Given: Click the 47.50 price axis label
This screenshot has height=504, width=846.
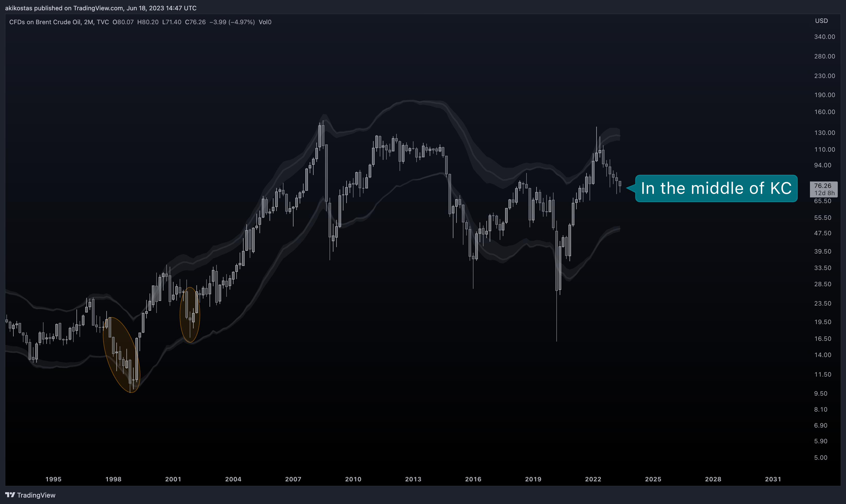Looking at the screenshot, I should pos(823,233).
